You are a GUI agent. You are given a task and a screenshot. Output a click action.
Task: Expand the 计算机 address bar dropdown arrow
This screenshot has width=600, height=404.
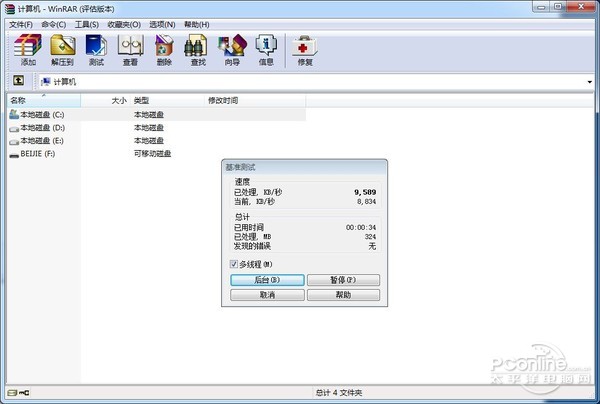point(589,82)
